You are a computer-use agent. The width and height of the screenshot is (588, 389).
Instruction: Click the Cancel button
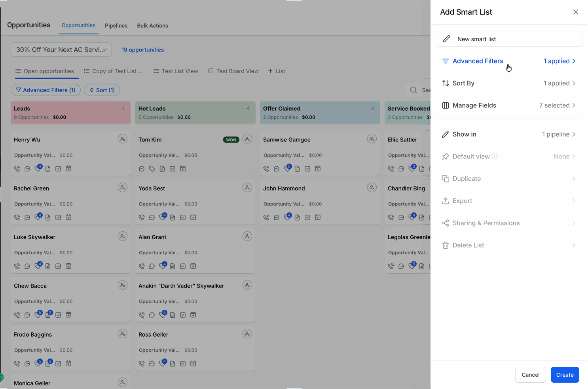(x=530, y=375)
